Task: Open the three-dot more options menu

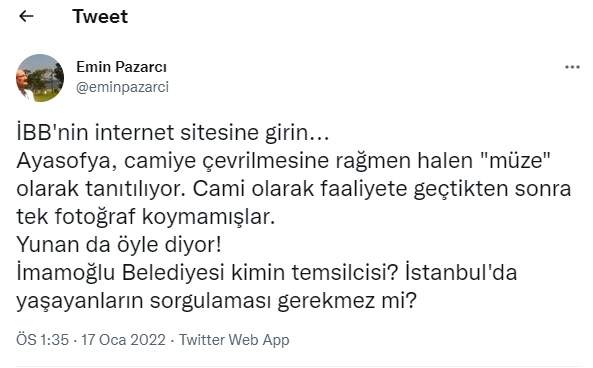Action: (x=572, y=67)
